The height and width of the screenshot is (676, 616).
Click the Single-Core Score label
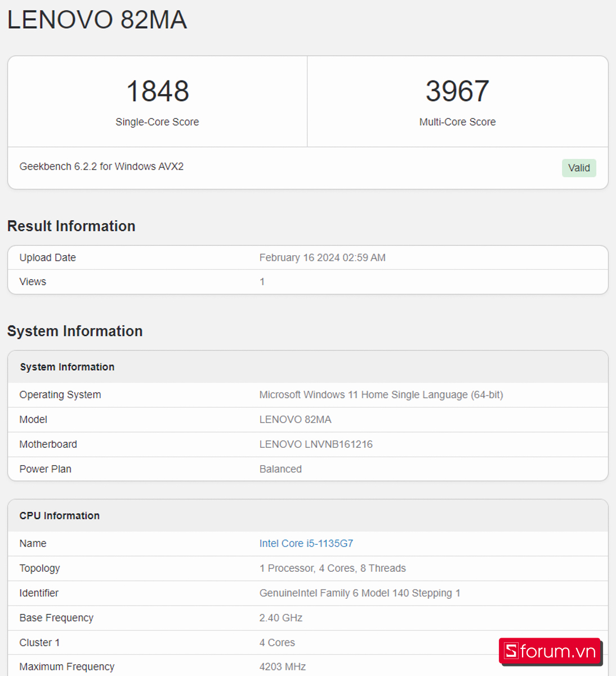coord(157,122)
